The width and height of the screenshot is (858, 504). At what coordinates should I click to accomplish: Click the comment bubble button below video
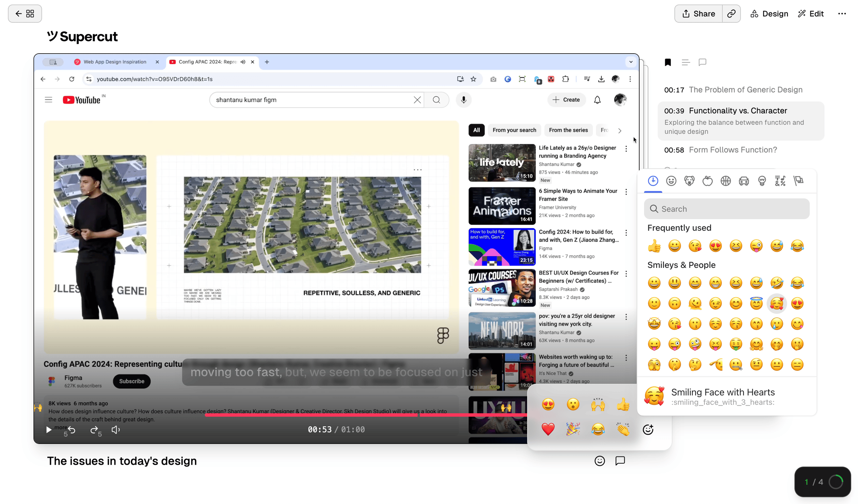tap(620, 461)
